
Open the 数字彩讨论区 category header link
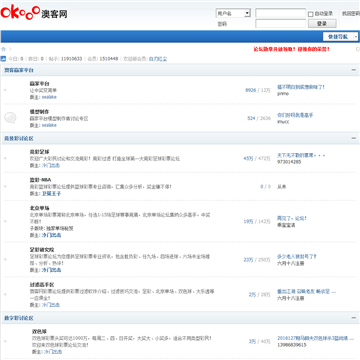[19, 318]
